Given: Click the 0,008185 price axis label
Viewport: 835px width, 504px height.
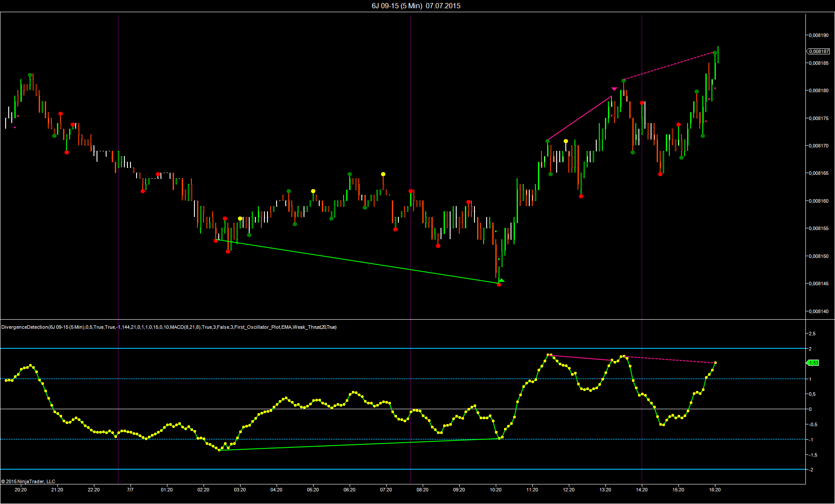Looking at the screenshot, I should click(x=818, y=63).
